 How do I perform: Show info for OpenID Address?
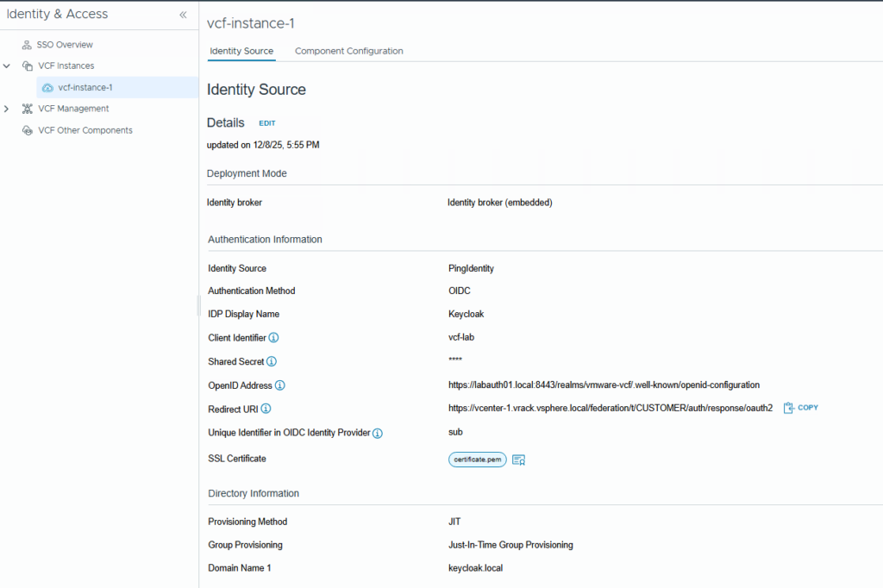(x=280, y=385)
